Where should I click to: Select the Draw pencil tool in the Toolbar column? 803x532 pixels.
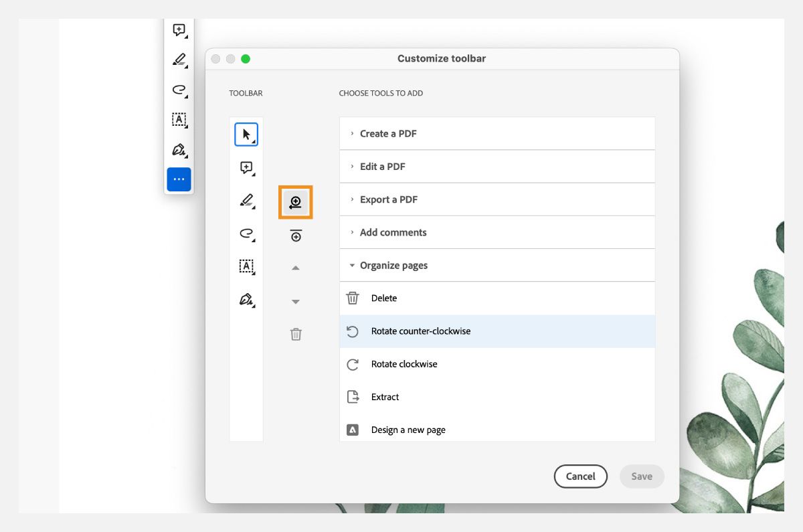(246, 201)
